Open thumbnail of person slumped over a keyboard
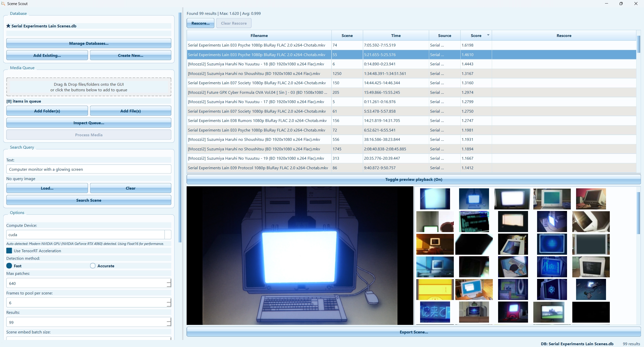The image size is (644, 347). [x=513, y=267]
